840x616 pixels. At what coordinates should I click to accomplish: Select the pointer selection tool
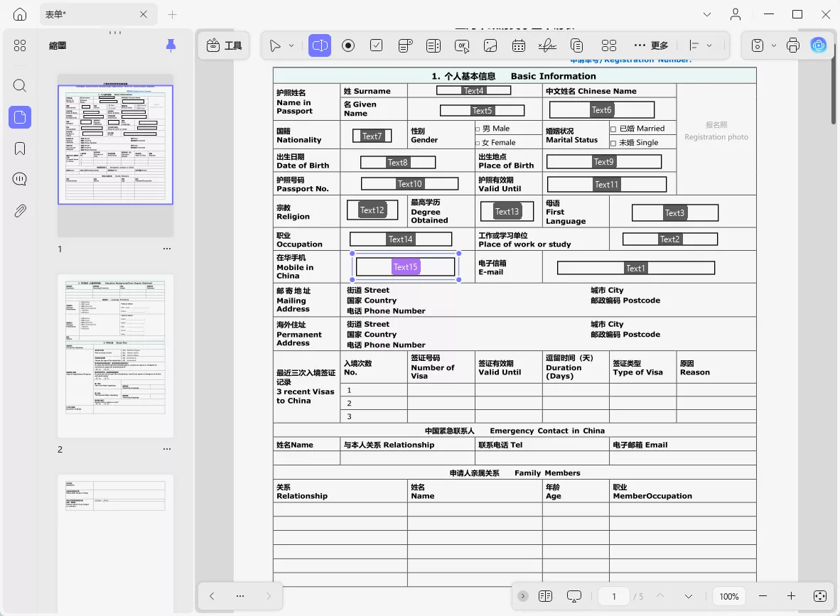[x=275, y=45]
